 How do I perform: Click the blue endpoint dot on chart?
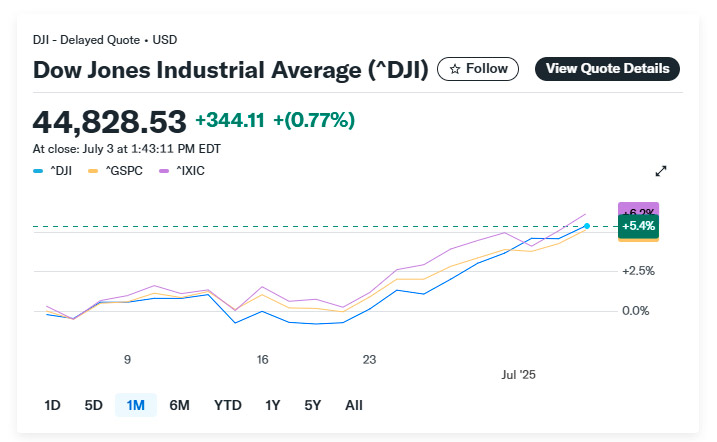(587, 227)
